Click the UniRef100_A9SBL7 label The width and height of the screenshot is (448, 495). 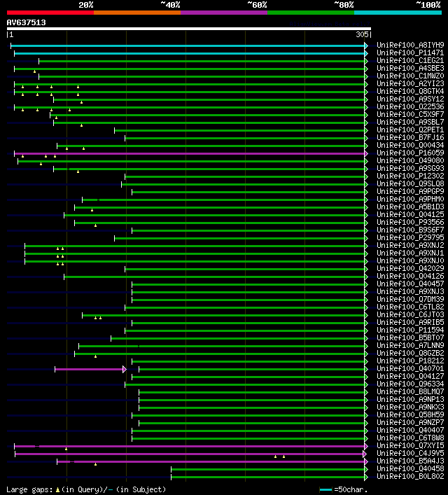410,122
